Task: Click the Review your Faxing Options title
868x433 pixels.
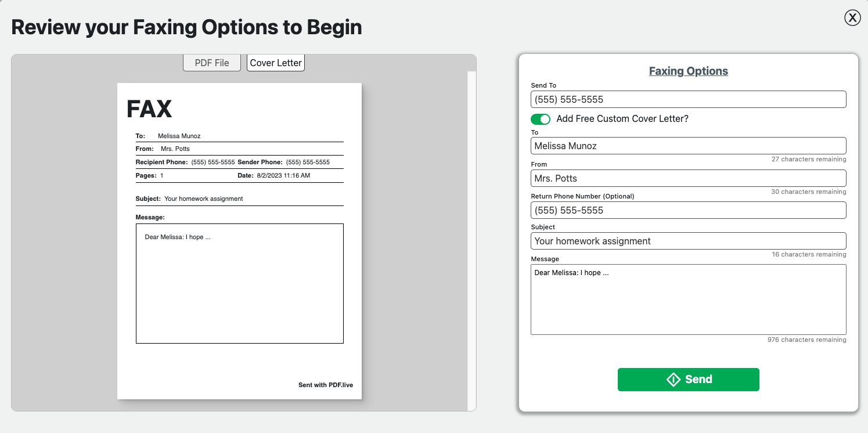Action: pos(186,27)
